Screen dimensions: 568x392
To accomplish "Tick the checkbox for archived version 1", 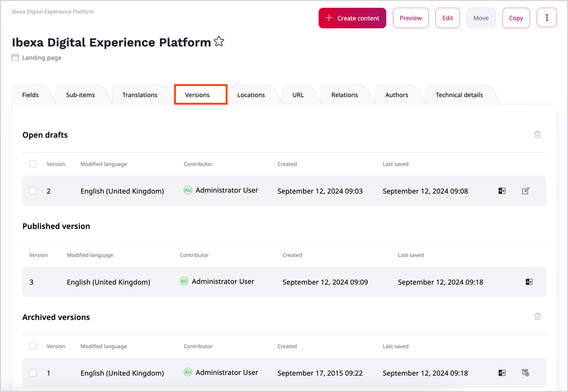I will click(33, 373).
